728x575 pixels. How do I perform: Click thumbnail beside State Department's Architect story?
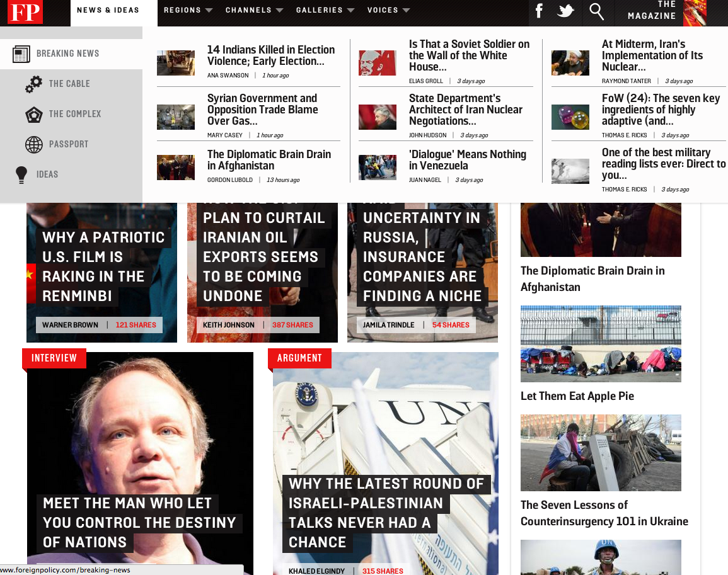[x=378, y=117]
